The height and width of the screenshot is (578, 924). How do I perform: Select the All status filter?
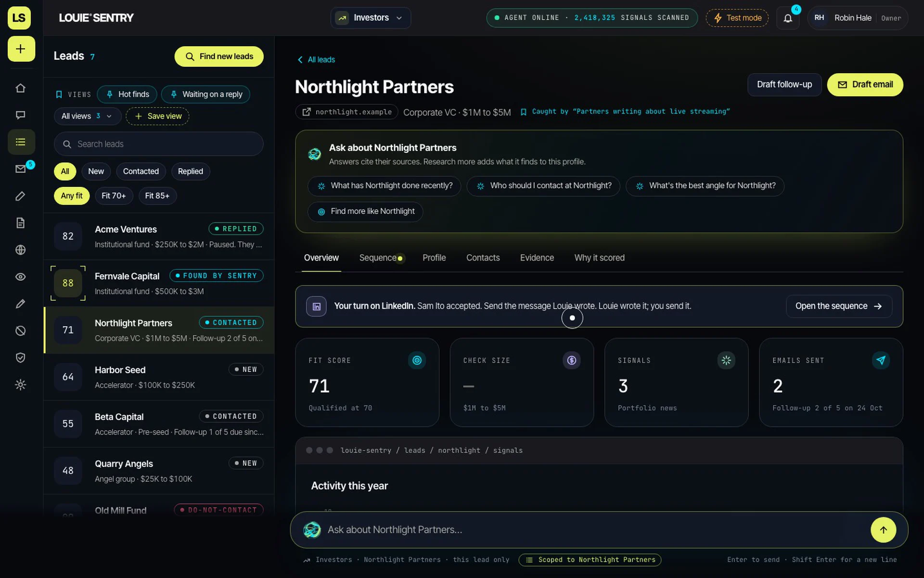(65, 171)
